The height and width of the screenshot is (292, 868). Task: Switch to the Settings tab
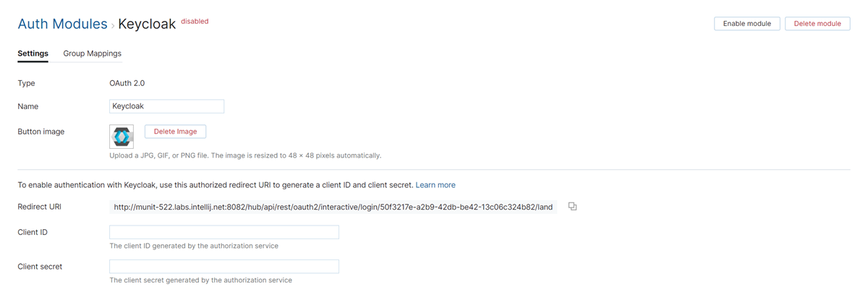click(33, 53)
